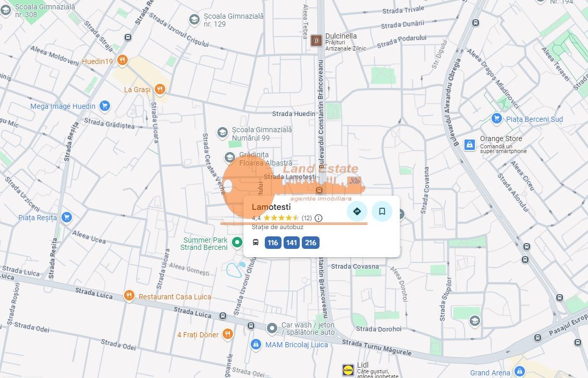Click bus stop icon on Strada Luica near Casa Luica
This screenshot has height=378, width=588.
point(223,316)
